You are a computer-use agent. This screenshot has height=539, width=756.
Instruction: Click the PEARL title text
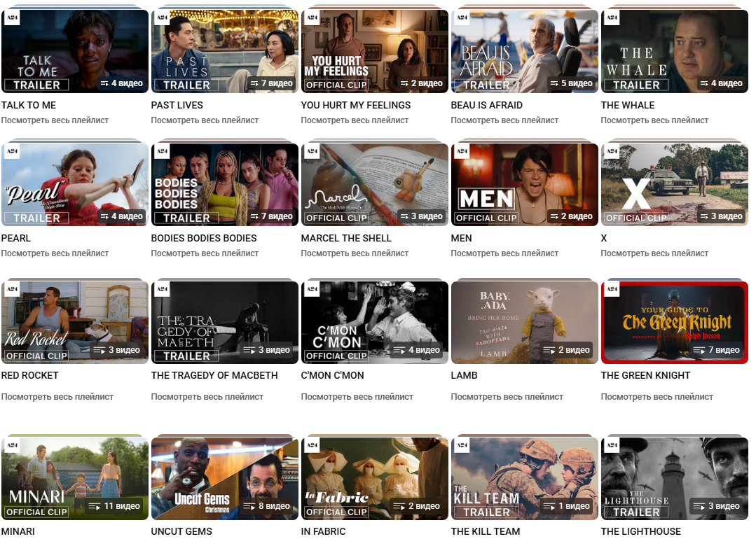(x=16, y=238)
